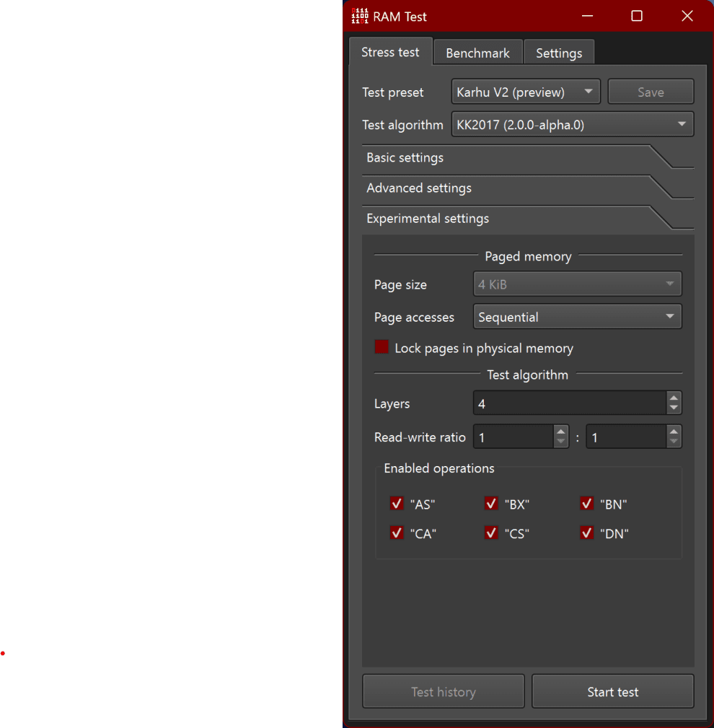Click the Enabled operations group label

tap(439, 468)
